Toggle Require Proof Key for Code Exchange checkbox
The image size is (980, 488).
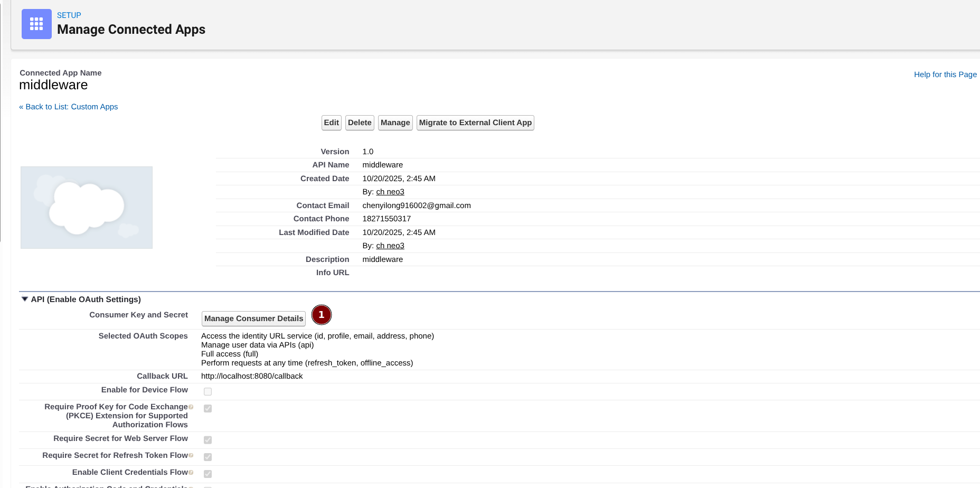(x=208, y=408)
